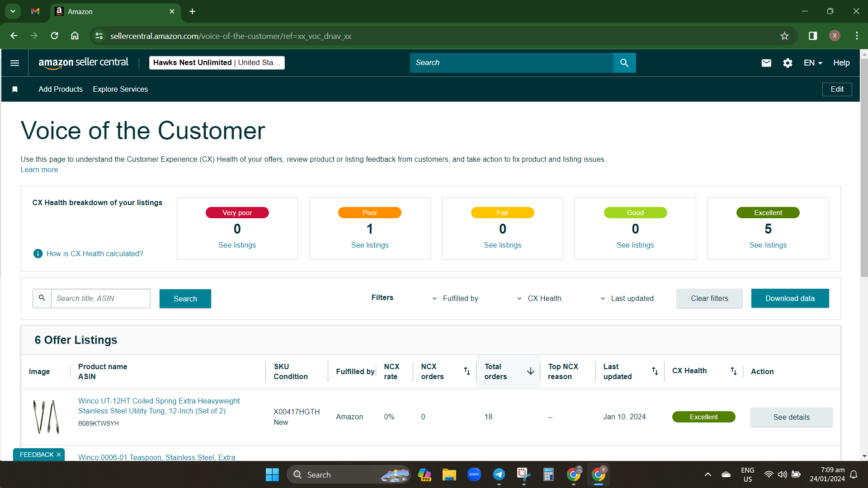
Task: Click the Winco tong product thumbnail
Action: coord(46,417)
